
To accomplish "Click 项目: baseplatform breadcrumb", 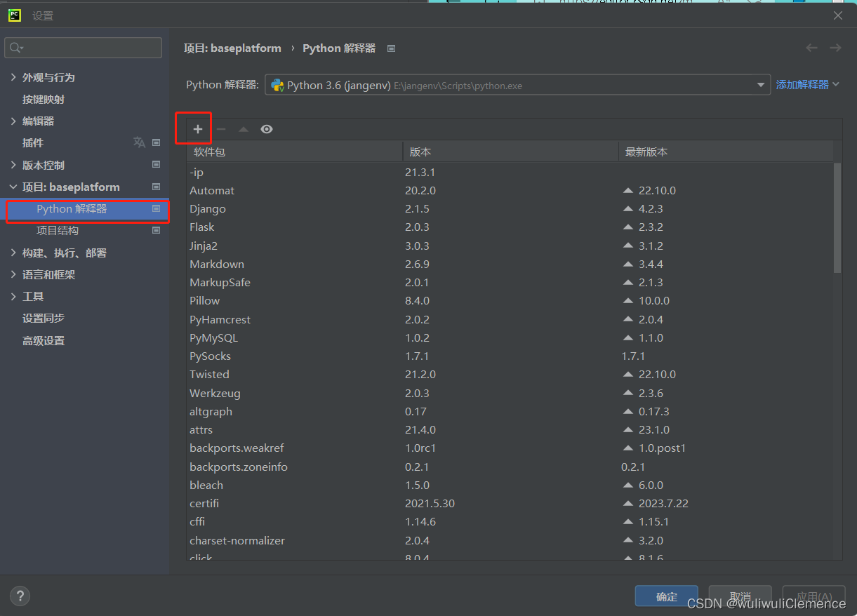I will click(232, 48).
